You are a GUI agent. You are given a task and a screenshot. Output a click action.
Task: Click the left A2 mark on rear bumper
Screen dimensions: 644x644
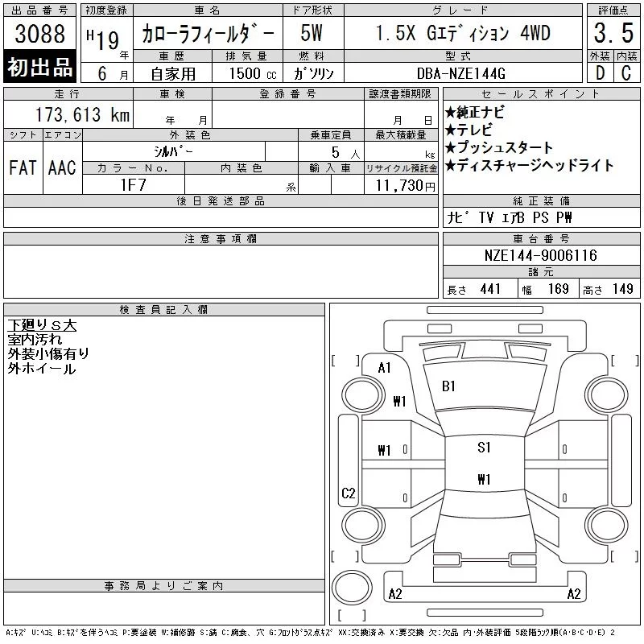(395, 594)
